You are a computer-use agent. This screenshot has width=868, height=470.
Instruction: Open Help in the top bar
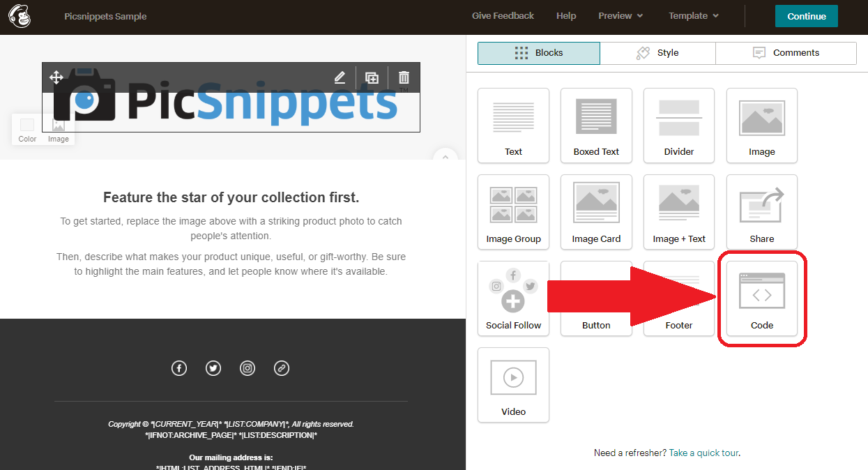tap(566, 16)
